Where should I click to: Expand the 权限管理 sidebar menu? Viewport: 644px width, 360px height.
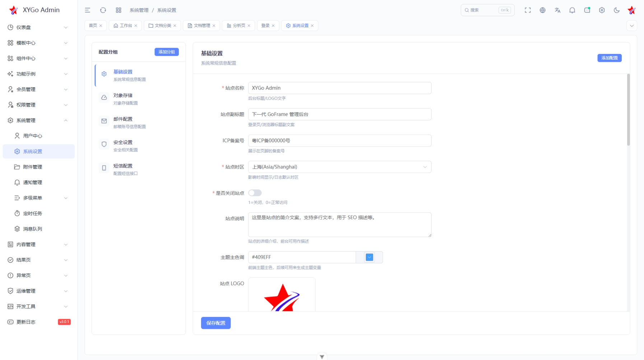click(38, 105)
